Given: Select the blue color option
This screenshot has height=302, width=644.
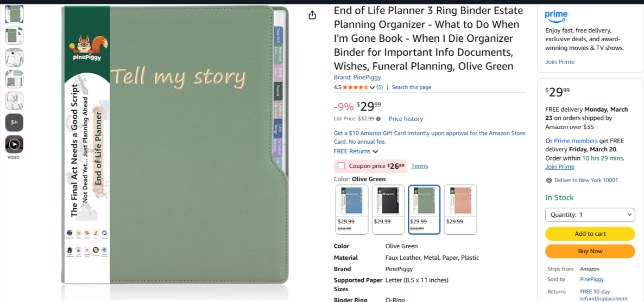Looking at the screenshot, I should (352, 209).
